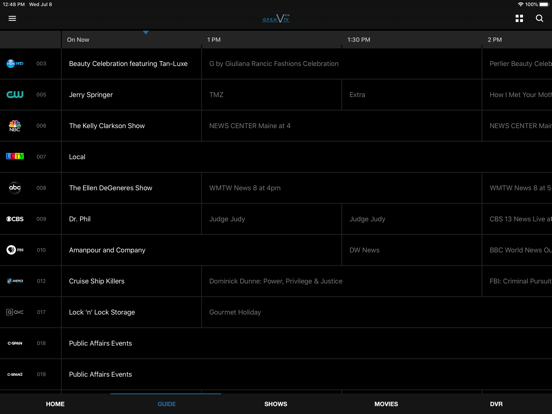Select Judge Judy at 1:30 PM
Viewport: 552px width, 414px height.
click(x=412, y=219)
